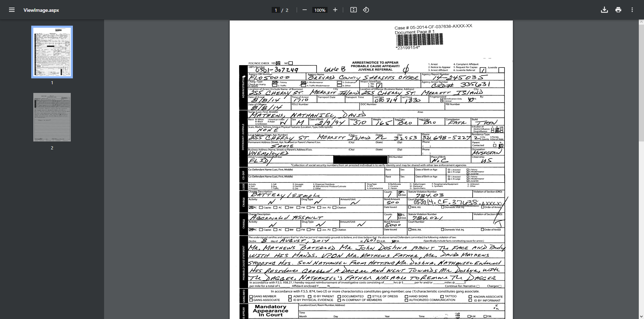Image resolution: width=644 pixels, height=319 pixels.
Task: Open the more actions three-dot menu
Action: point(632,10)
